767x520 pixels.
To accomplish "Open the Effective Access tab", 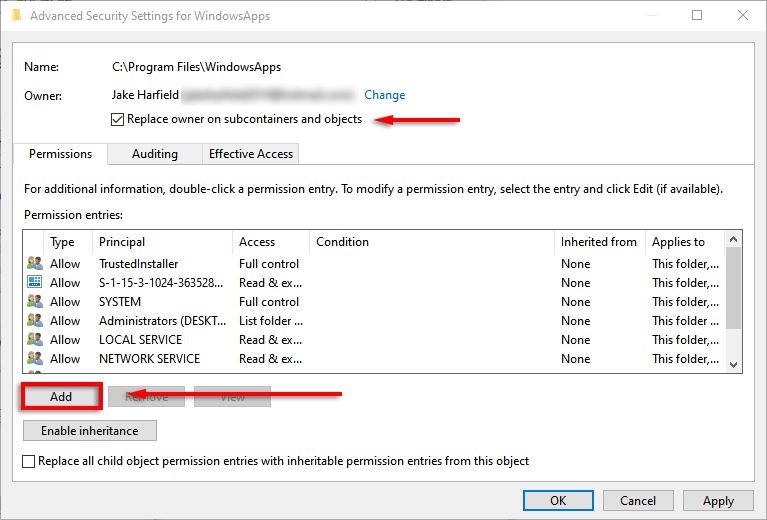I will [x=250, y=154].
